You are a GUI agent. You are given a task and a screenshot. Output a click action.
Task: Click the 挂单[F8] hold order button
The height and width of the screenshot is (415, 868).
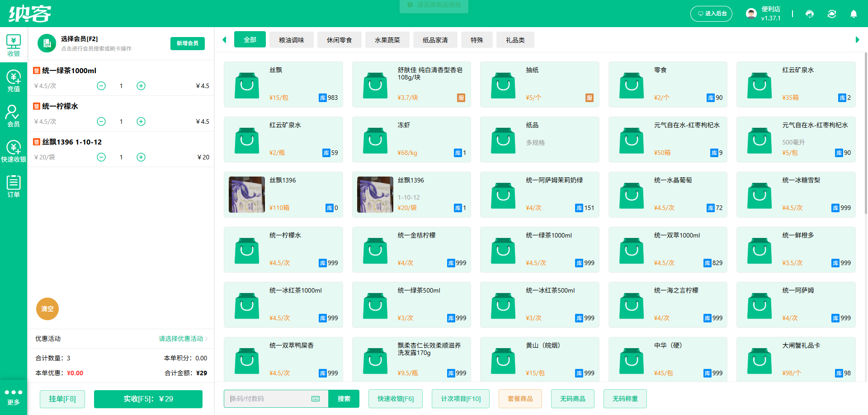[62, 399]
